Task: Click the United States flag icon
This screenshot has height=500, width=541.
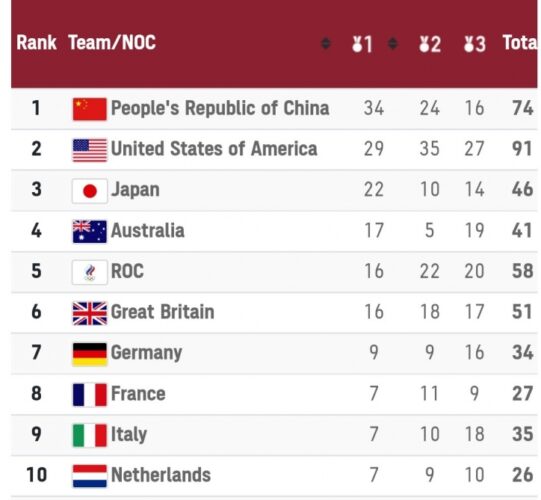Action: 90,150
